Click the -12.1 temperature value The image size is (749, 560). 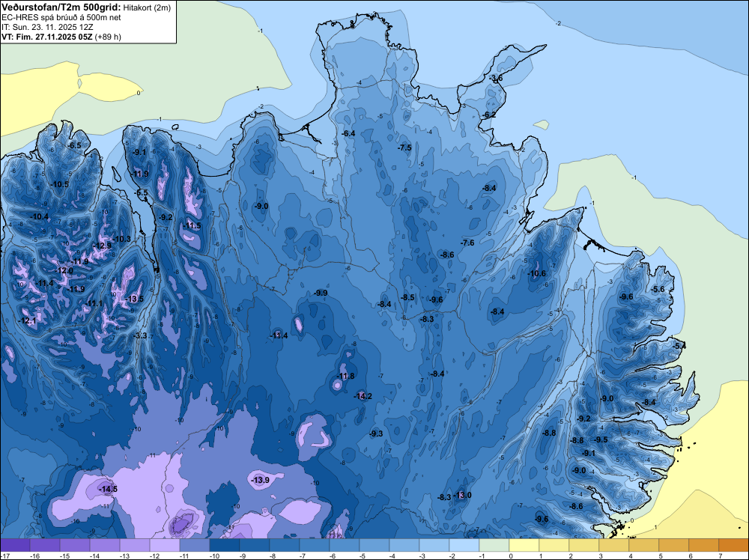[27, 321]
